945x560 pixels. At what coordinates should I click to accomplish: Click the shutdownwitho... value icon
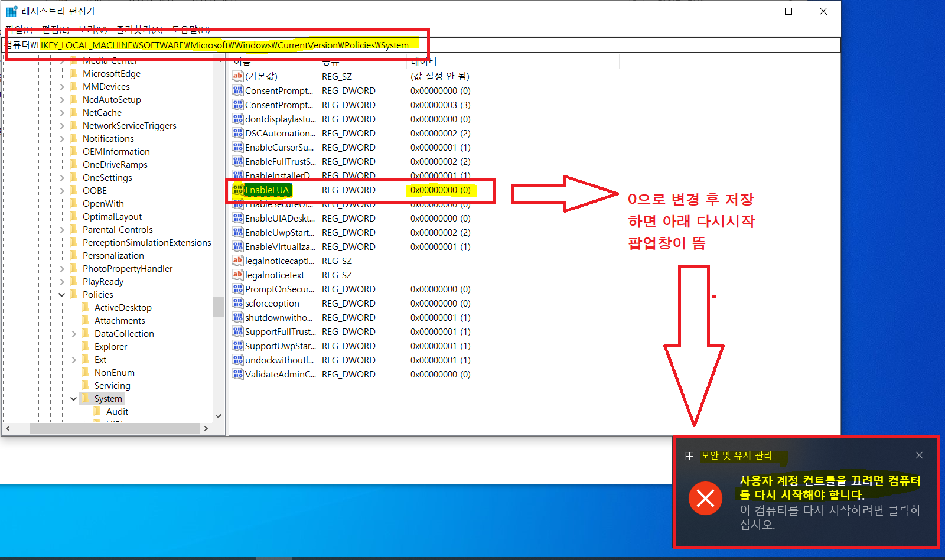[238, 317]
